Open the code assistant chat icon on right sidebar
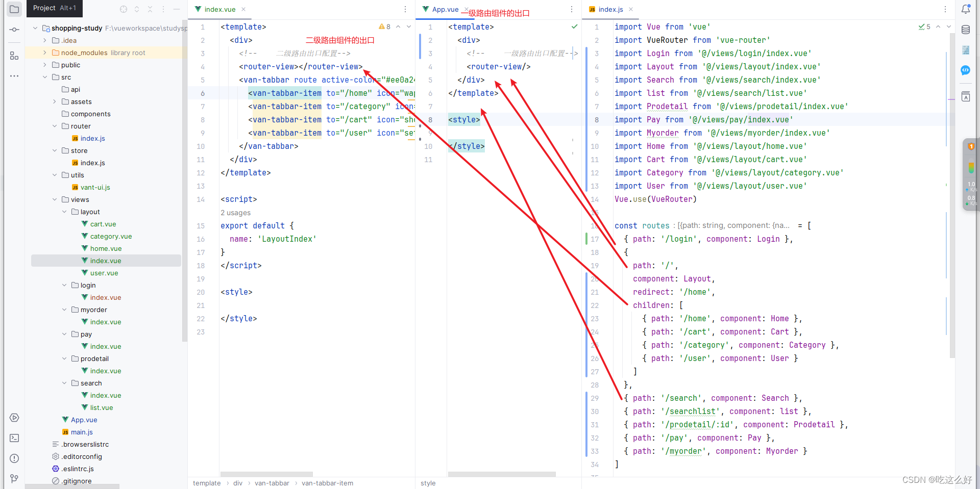The width and height of the screenshot is (980, 489). [x=966, y=70]
